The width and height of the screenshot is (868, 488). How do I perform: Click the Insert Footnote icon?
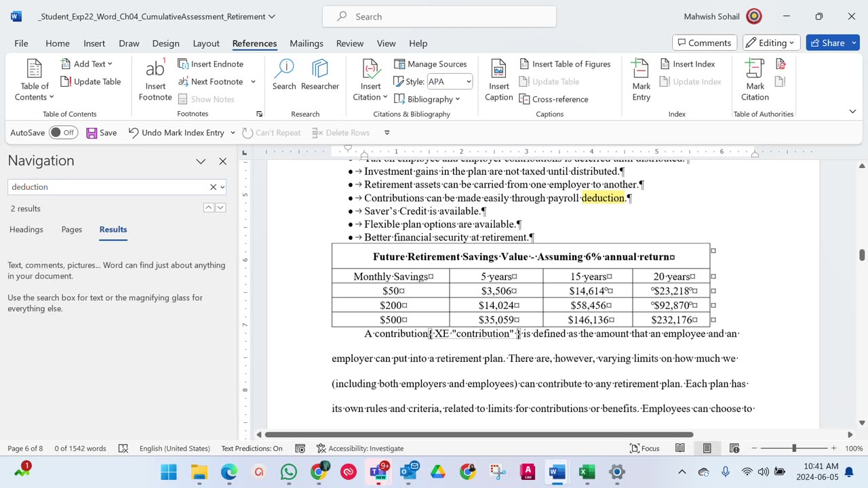[x=155, y=80]
